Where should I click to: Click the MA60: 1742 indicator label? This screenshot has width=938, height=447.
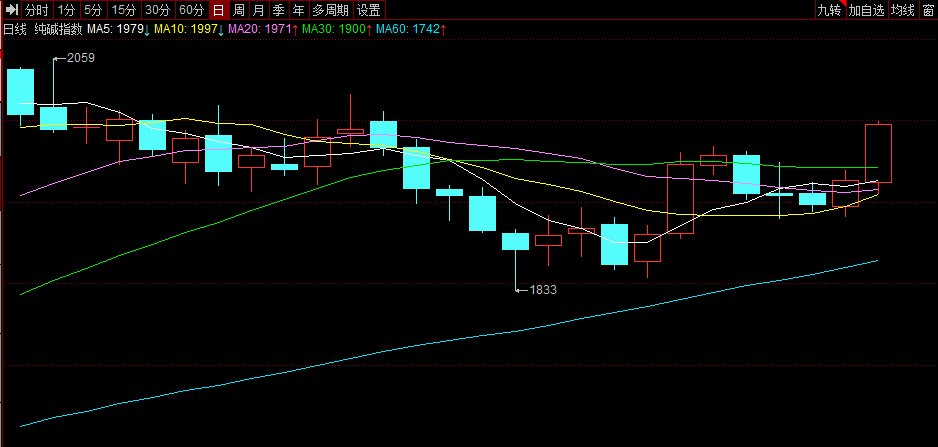412,29
